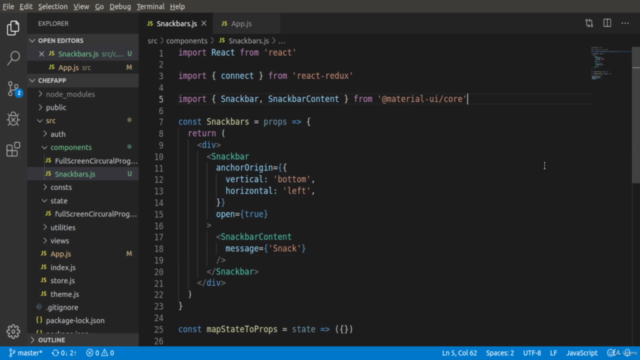Screen dimensions: 640x360
Task: Open editor More Actions ellipsis
Action: 625,23
